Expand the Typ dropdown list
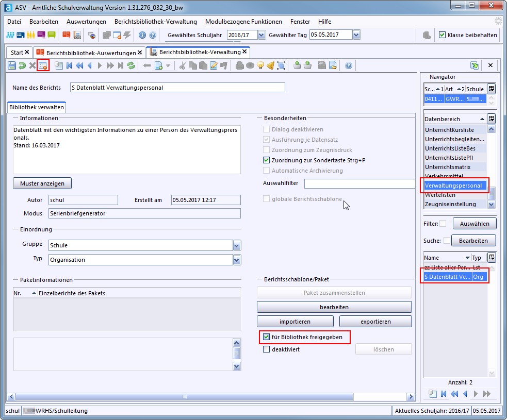 coord(237,260)
